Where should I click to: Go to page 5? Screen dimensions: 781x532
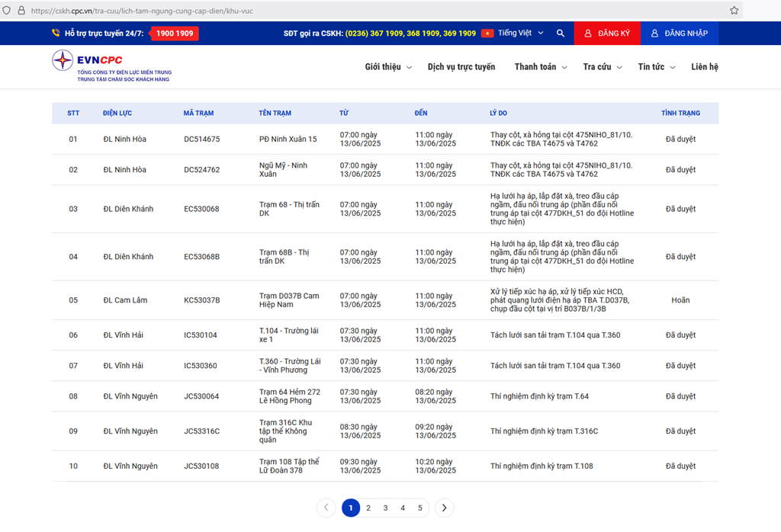point(420,508)
